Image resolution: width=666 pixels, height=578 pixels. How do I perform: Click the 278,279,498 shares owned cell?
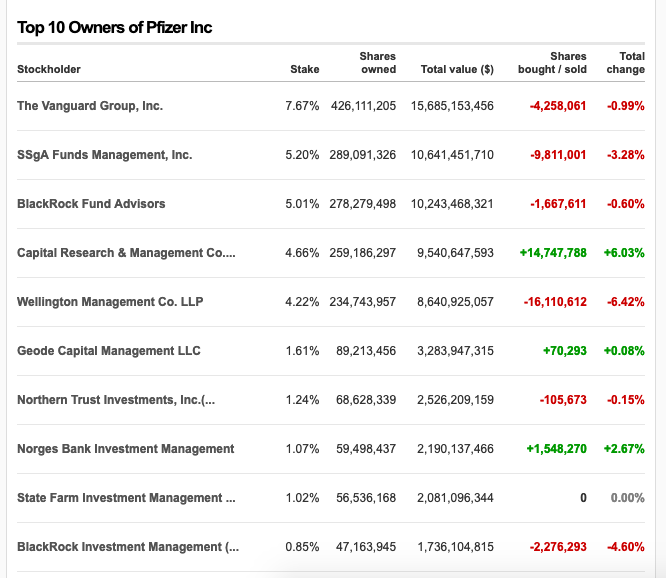[x=363, y=204]
